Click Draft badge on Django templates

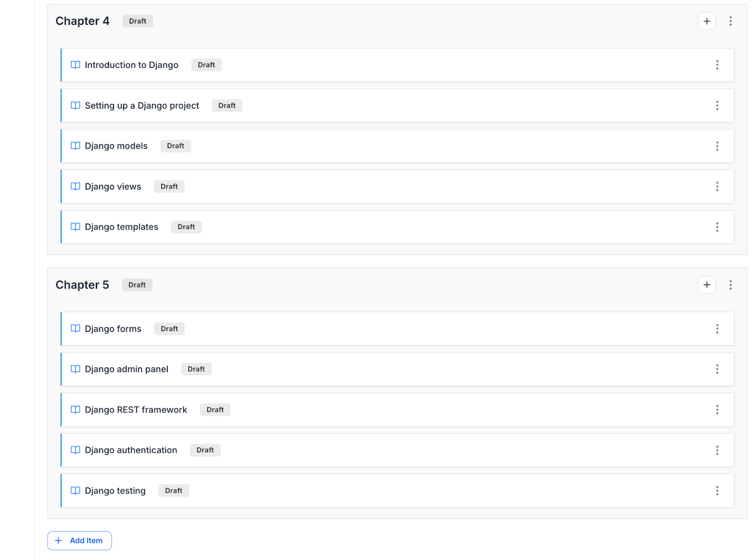[186, 227]
